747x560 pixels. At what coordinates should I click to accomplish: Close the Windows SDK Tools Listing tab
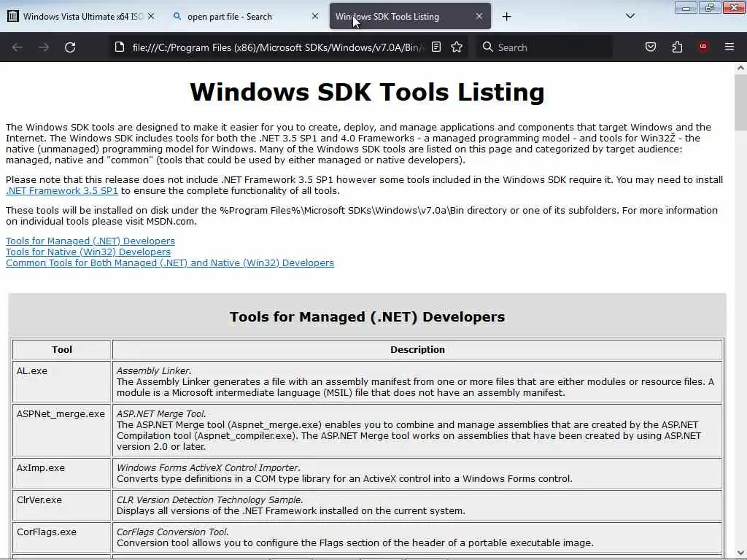click(x=479, y=16)
